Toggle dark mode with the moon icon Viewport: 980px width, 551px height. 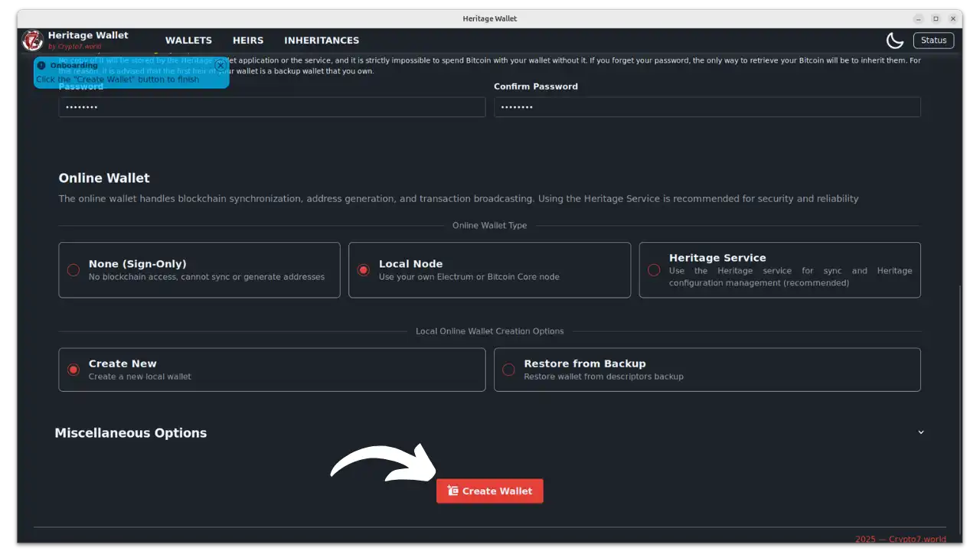[894, 40]
